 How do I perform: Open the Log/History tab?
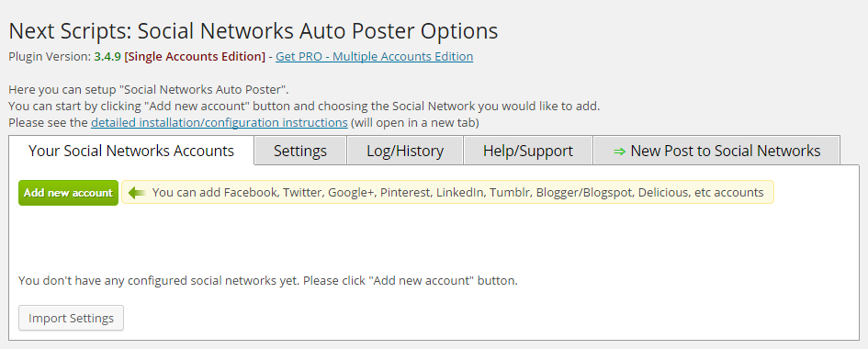[x=405, y=151]
